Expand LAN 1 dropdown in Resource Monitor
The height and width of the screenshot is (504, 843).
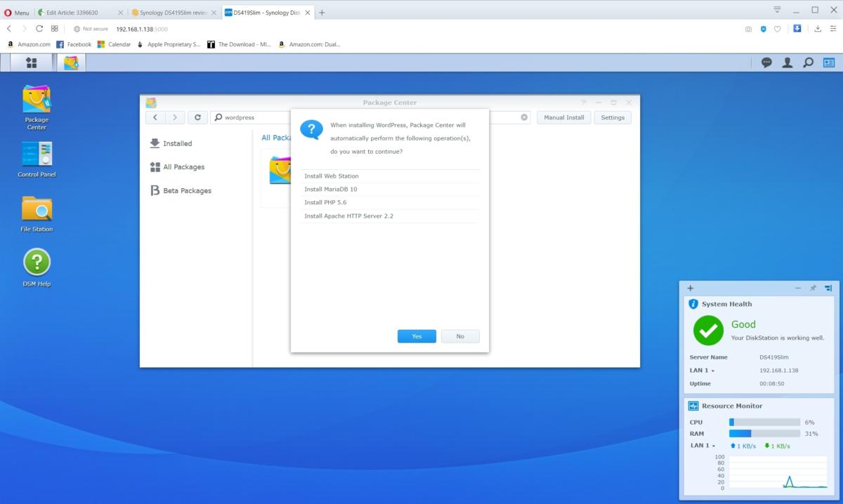(702, 445)
